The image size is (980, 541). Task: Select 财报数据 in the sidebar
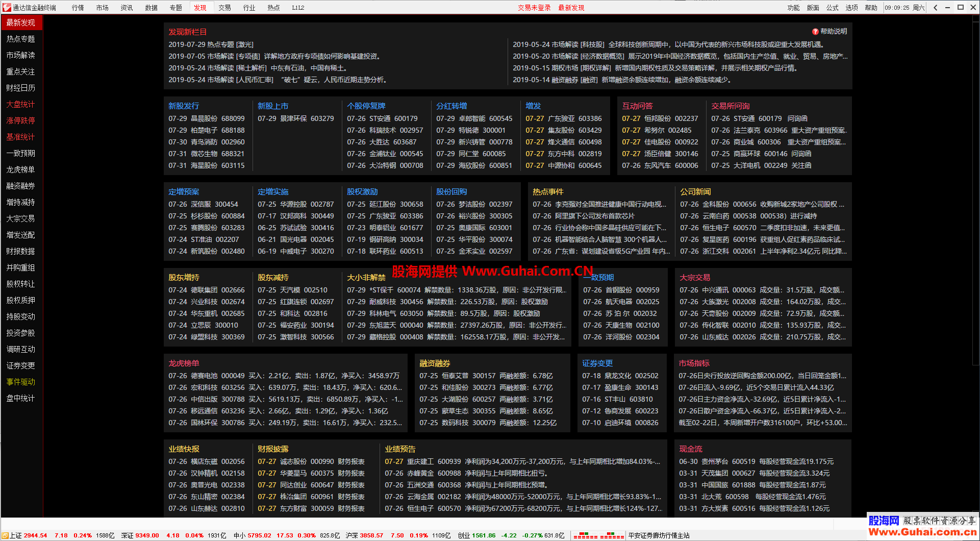pos(21,251)
